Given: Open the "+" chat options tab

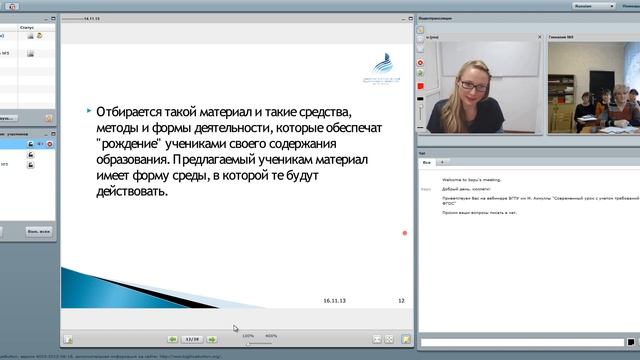Looking at the screenshot, I should (442, 162).
